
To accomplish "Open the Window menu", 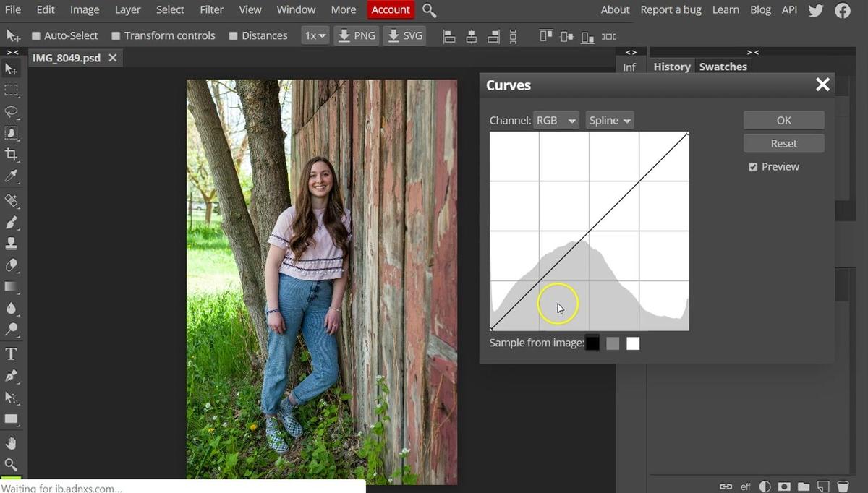I will (x=296, y=9).
